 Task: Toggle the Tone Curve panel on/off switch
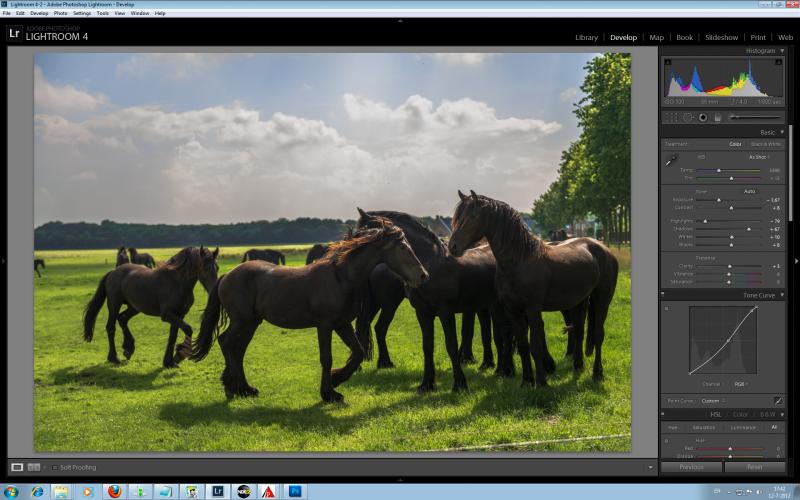(663, 295)
